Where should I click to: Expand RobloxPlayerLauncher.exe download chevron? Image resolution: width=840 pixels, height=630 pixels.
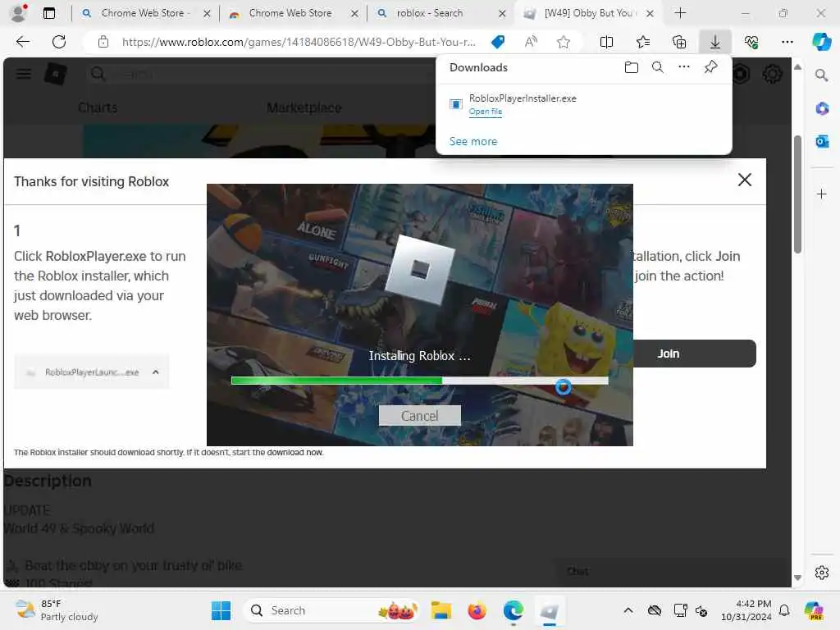(x=155, y=372)
